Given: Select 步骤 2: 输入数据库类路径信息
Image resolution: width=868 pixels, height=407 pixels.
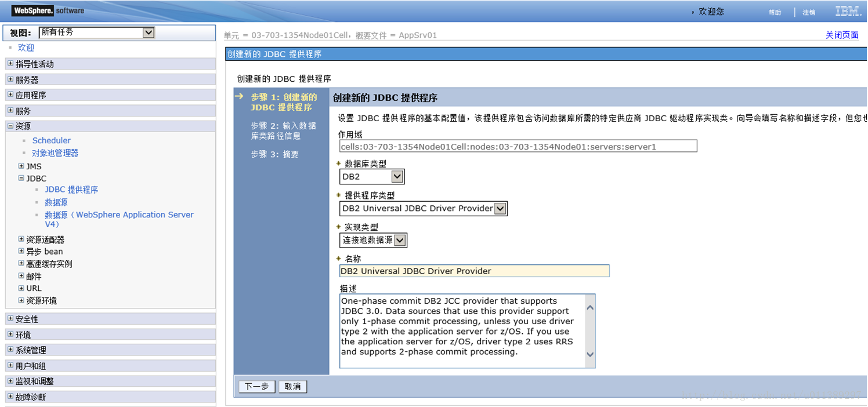Looking at the screenshot, I should coord(284,130).
